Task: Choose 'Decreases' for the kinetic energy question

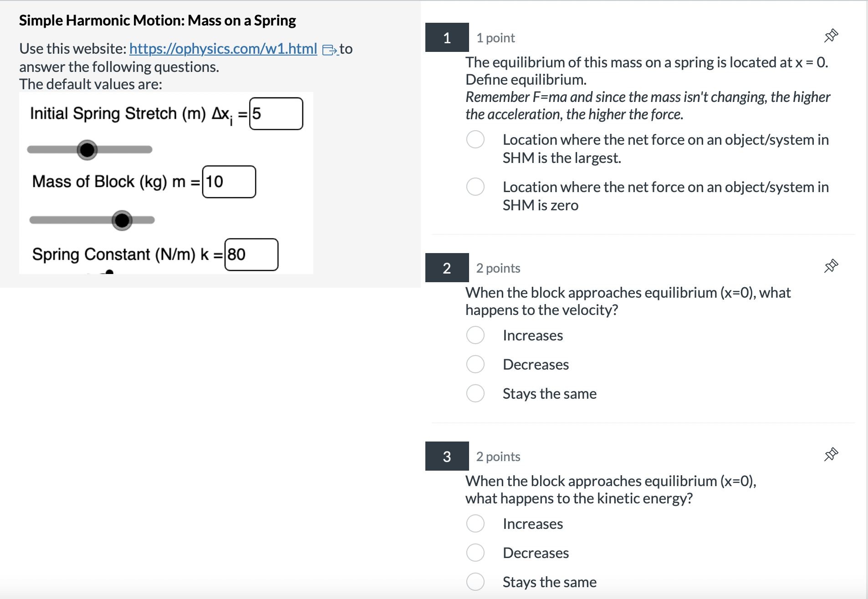Action: coord(475,553)
